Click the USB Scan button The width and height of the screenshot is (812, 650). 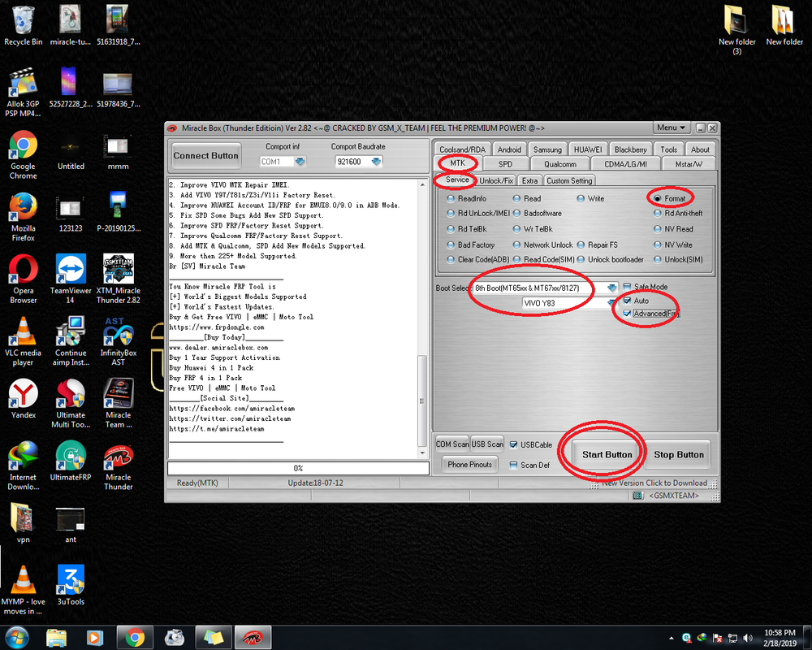point(487,444)
